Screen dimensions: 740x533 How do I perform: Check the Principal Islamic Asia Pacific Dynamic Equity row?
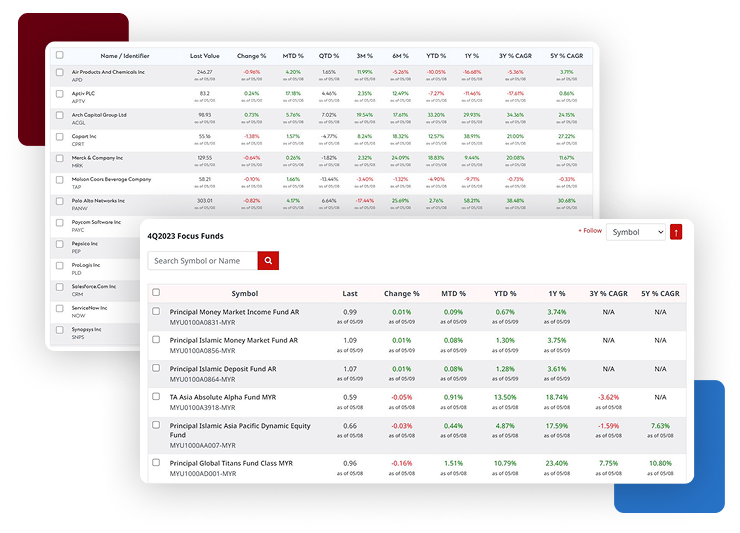click(x=156, y=425)
